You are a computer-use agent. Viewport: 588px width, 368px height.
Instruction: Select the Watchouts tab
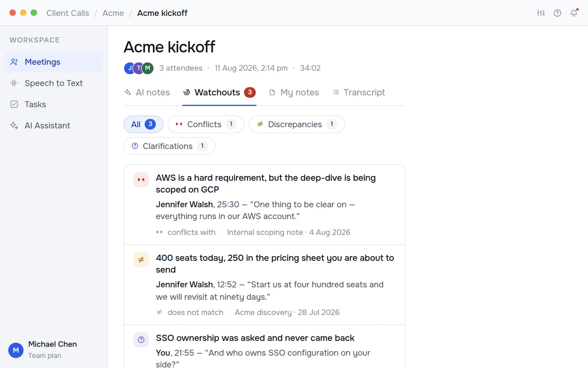coord(219,92)
